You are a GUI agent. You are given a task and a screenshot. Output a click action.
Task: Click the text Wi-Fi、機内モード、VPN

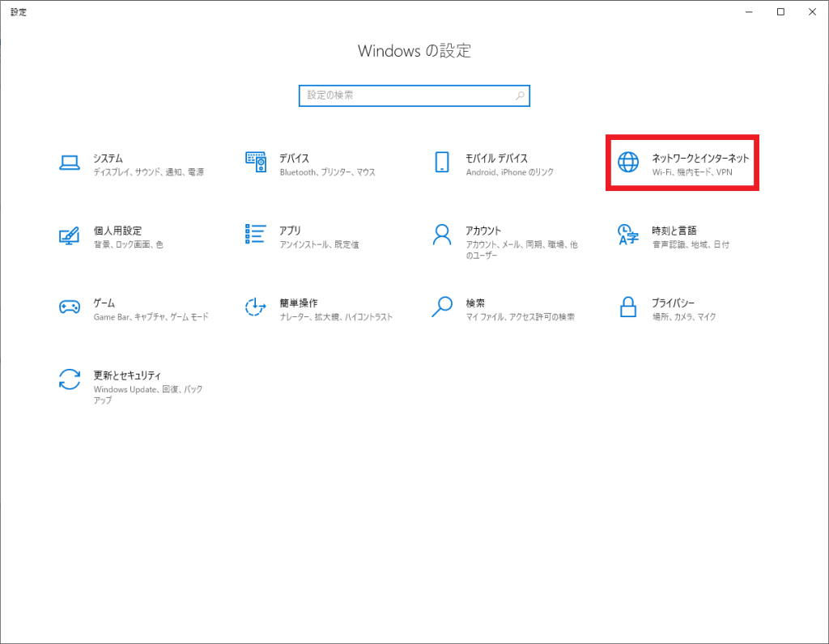[692, 172]
